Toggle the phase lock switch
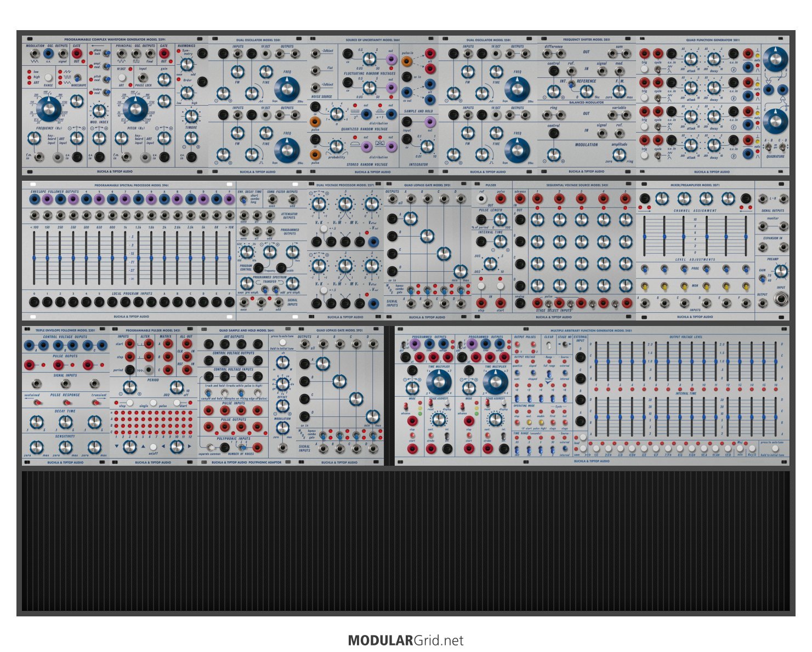The width and height of the screenshot is (812, 652). coord(106,53)
